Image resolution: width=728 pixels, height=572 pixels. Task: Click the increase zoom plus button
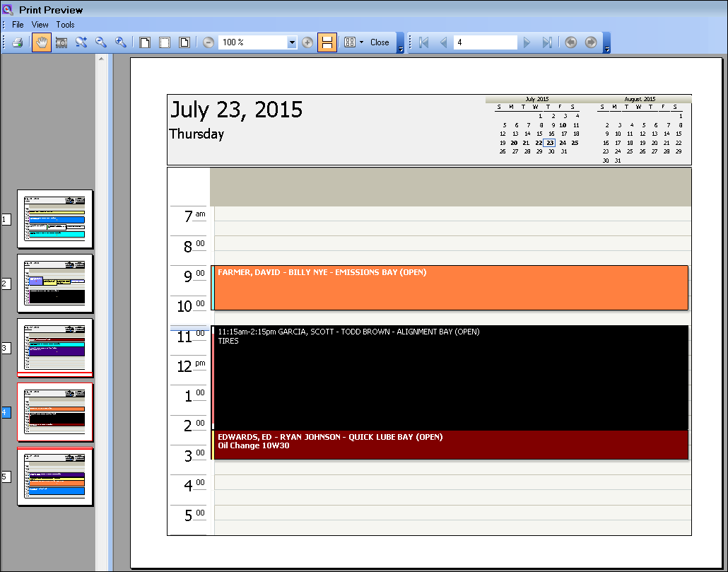(307, 42)
